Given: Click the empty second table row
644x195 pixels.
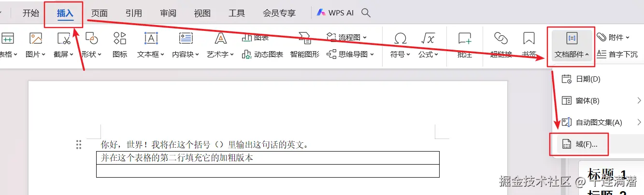Looking at the screenshot, I should pos(268,171).
